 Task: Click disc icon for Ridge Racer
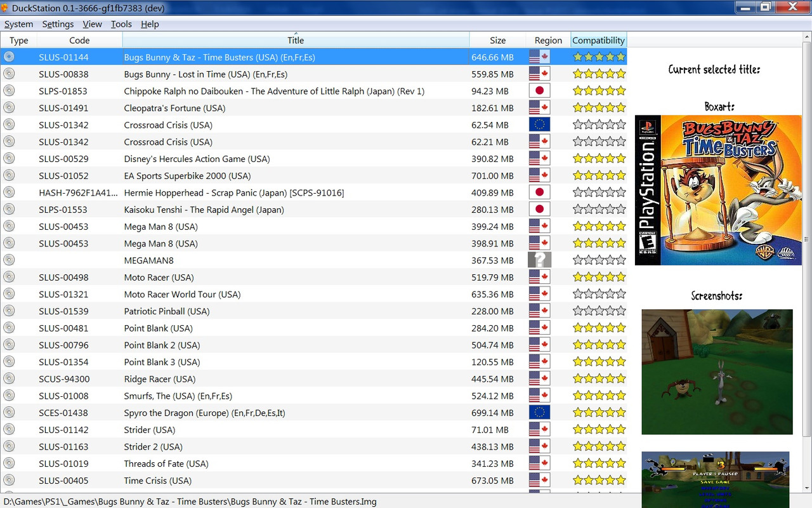click(x=9, y=378)
